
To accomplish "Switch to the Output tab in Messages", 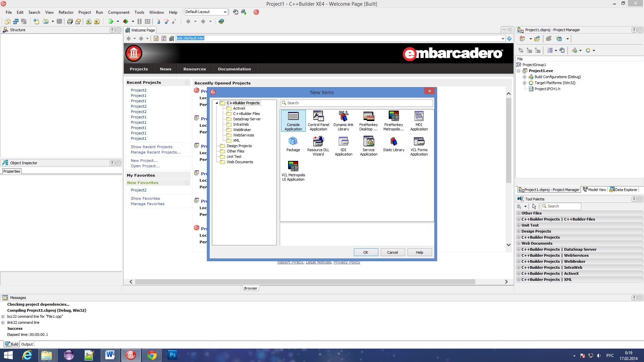I will (x=27, y=344).
